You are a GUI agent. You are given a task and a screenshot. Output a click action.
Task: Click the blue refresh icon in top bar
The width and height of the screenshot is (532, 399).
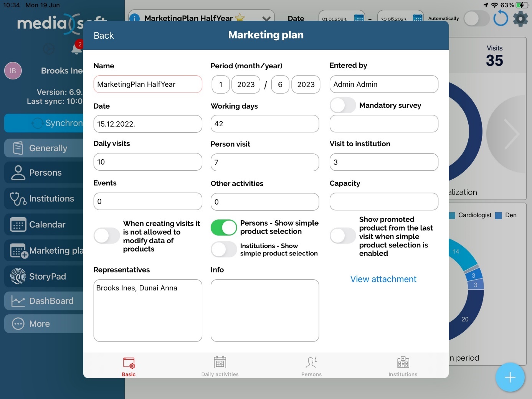click(x=501, y=18)
